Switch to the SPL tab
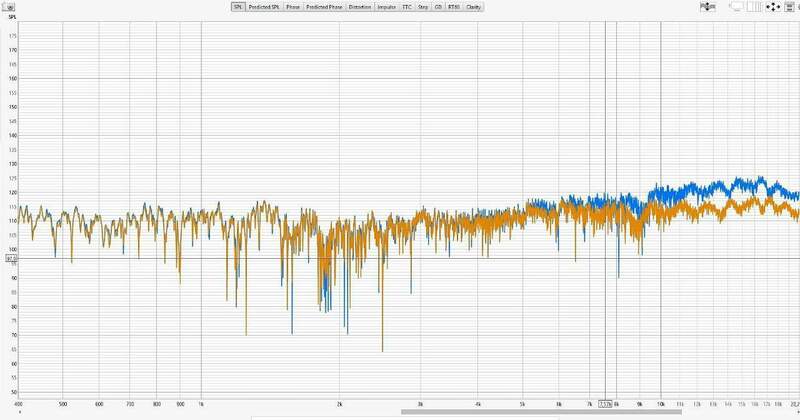Image resolution: width=800 pixels, height=420 pixels. click(238, 7)
